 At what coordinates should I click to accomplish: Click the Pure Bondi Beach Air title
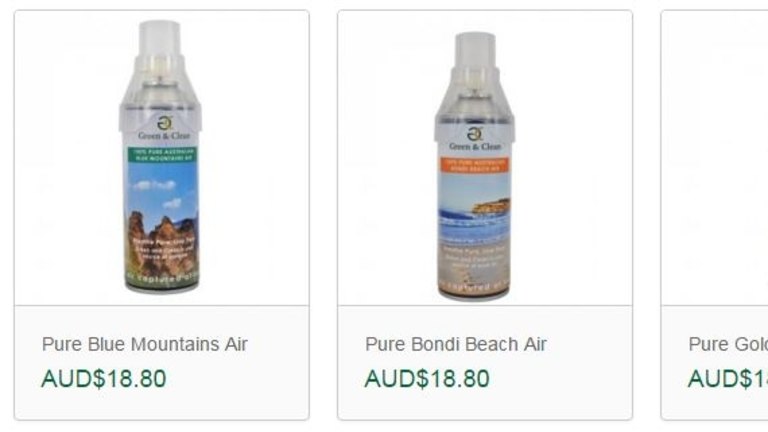tap(456, 344)
